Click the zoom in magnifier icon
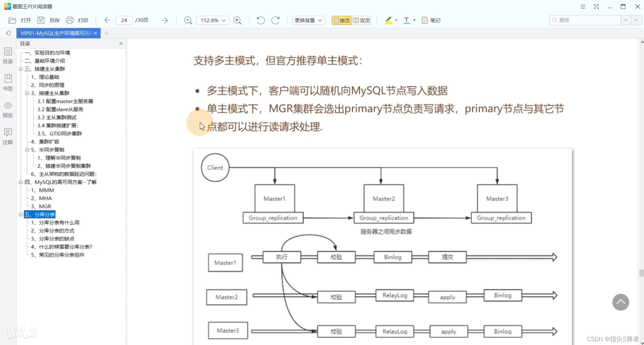 coord(238,20)
